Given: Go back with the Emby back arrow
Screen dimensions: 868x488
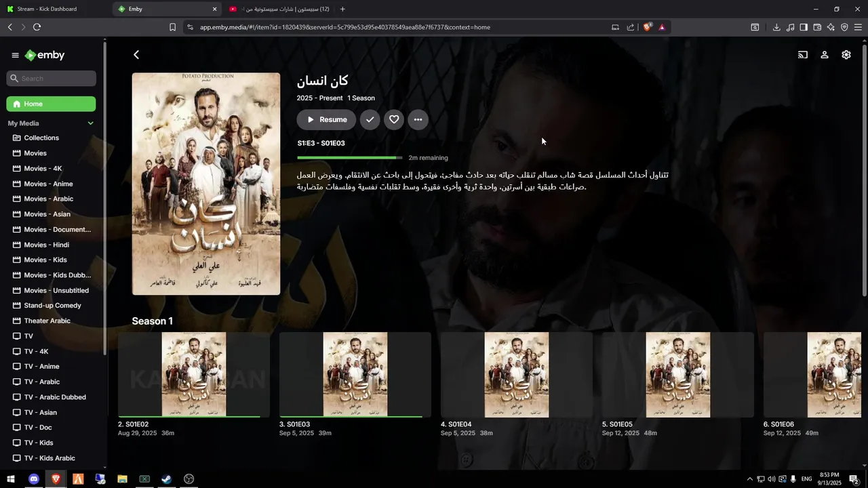Looking at the screenshot, I should click(x=136, y=55).
